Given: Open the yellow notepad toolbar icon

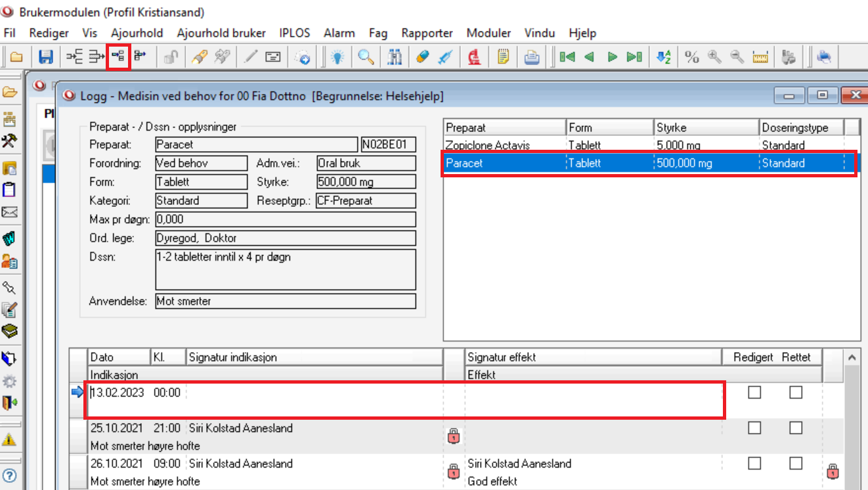Looking at the screenshot, I should click(x=503, y=57).
